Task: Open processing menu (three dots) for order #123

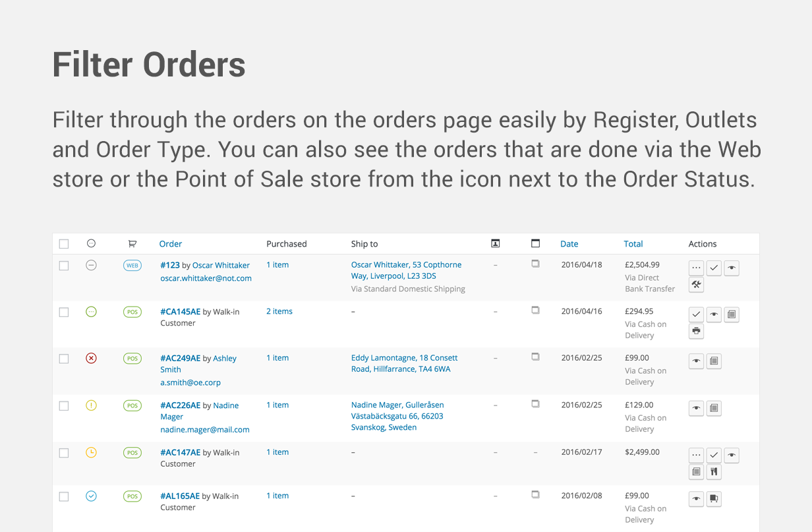Action: pyautogui.click(x=696, y=268)
